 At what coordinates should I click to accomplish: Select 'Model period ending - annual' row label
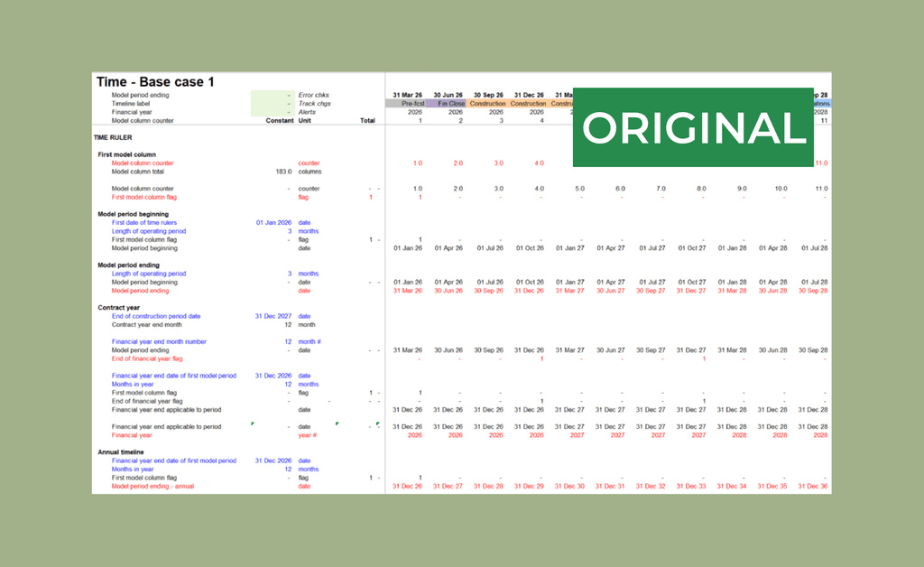[152, 487]
